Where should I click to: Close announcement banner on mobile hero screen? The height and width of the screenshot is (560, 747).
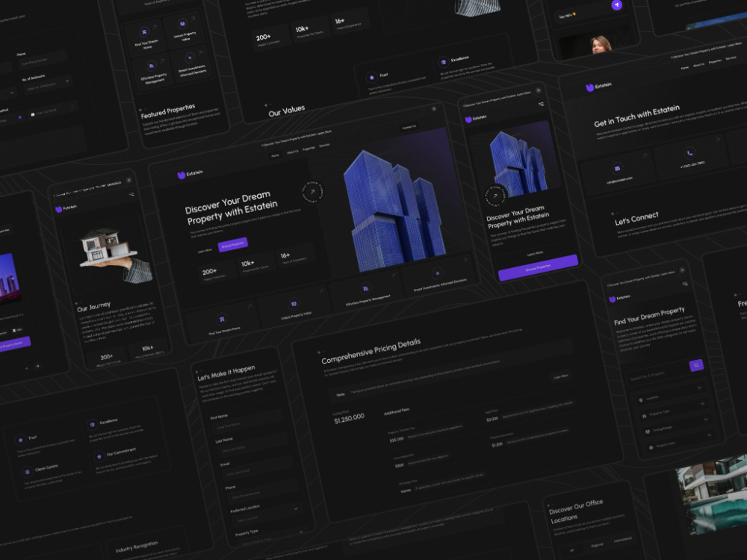coord(539,90)
